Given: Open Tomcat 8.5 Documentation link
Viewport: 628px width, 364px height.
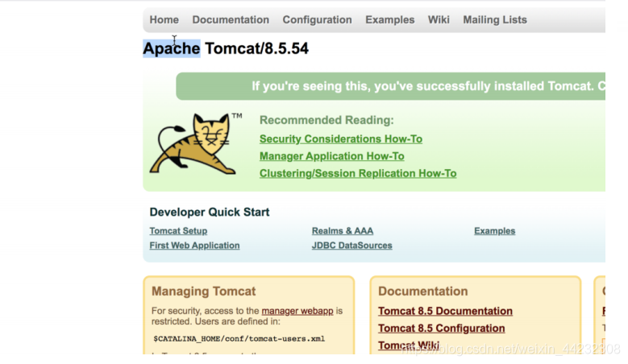Looking at the screenshot, I should pyautogui.click(x=445, y=311).
